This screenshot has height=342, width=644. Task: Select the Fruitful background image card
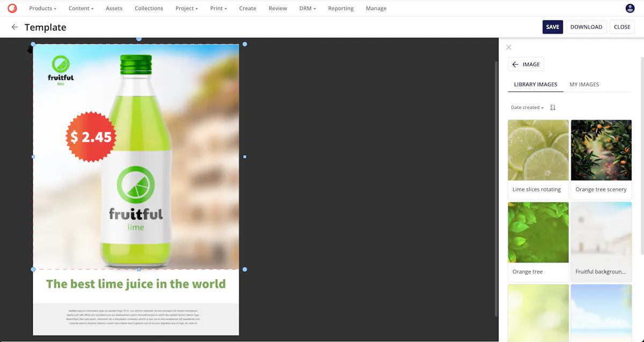[x=601, y=242]
